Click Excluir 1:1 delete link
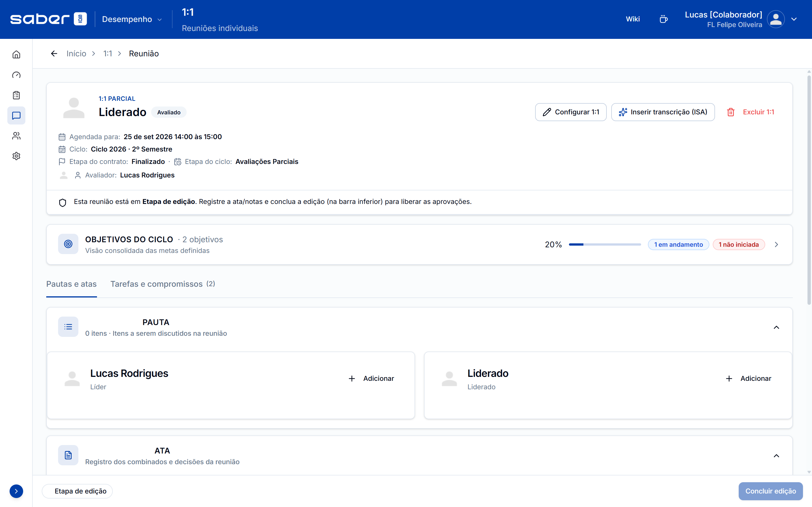 click(751, 112)
